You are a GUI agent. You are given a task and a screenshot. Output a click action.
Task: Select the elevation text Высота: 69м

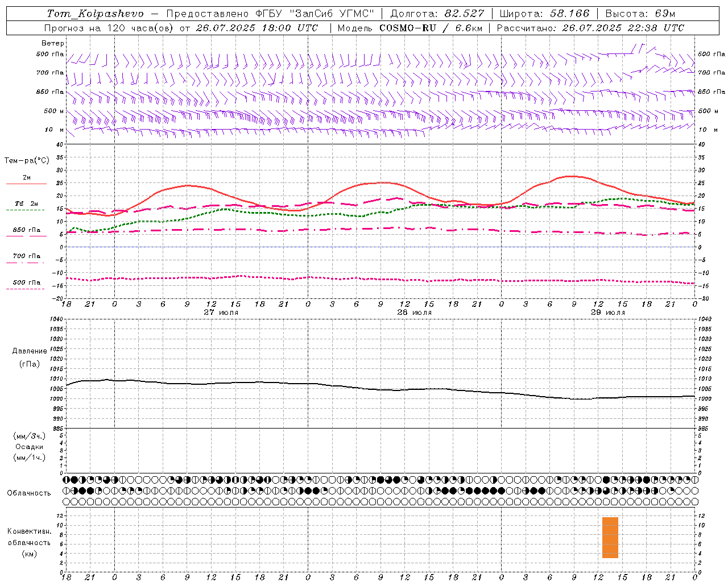click(640, 14)
